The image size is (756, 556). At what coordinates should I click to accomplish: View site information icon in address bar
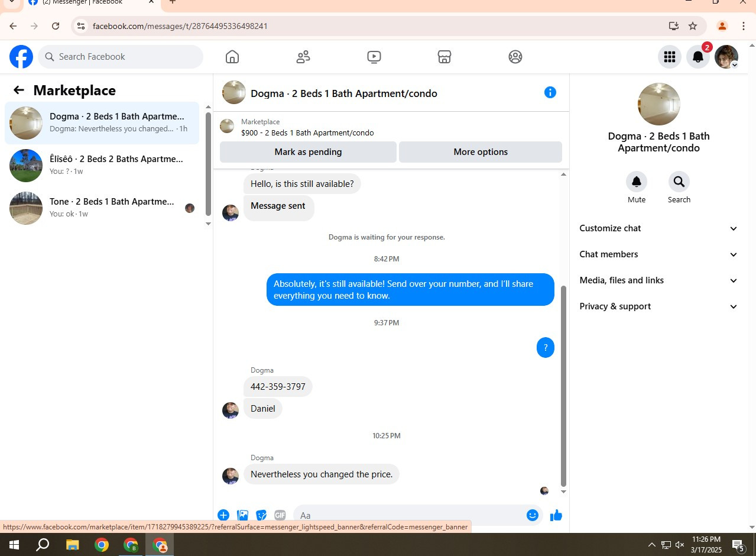click(82, 26)
